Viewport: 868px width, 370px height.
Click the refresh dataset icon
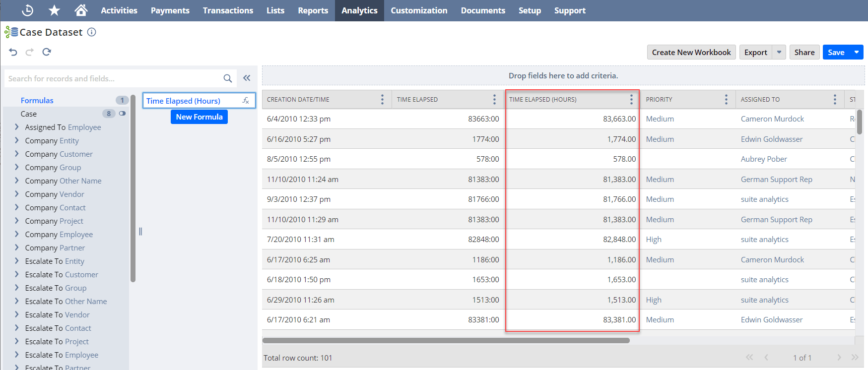pyautogui.click(x=47, y=52)
